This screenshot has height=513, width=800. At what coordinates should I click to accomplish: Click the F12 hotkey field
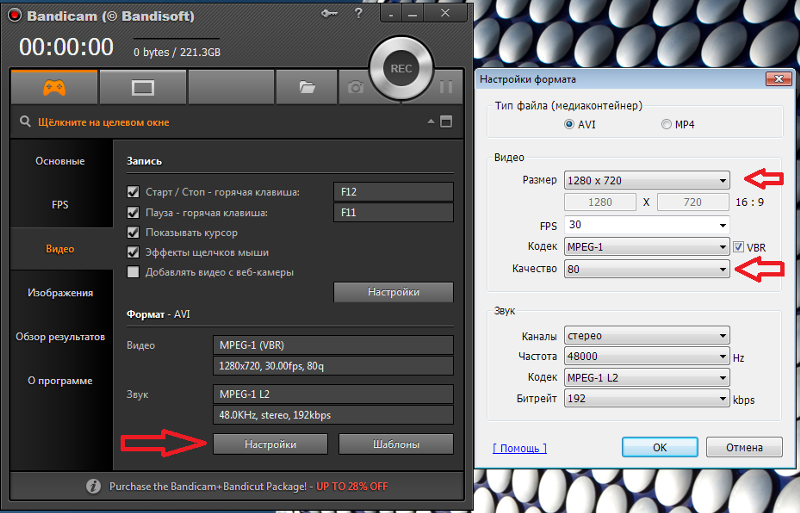[393, 192]
